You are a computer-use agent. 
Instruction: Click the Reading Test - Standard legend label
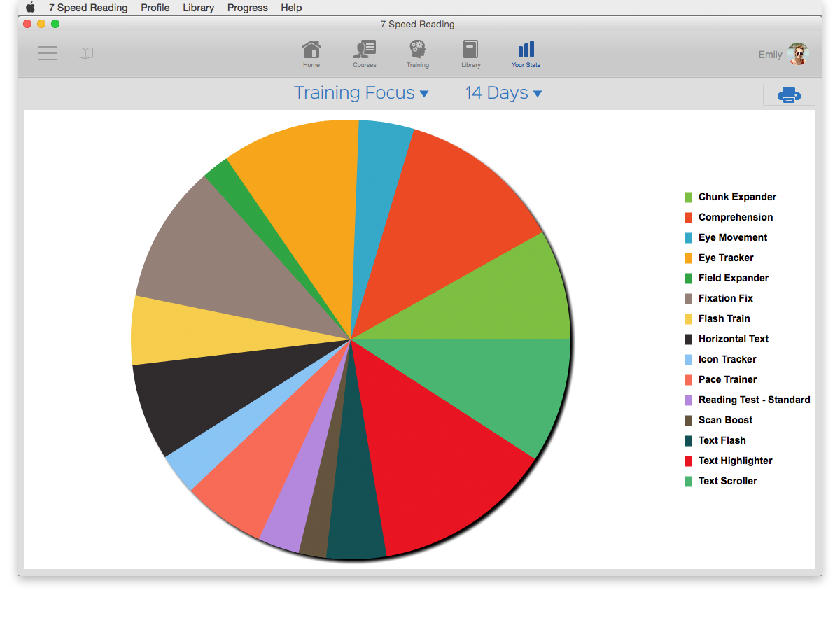point(755,400)
